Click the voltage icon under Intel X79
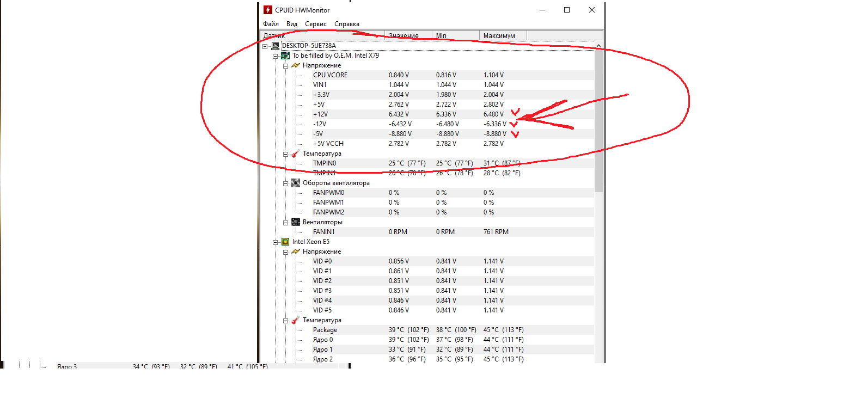Image resolution: width=868 pixels, height=411 pixels. point(296,65)
